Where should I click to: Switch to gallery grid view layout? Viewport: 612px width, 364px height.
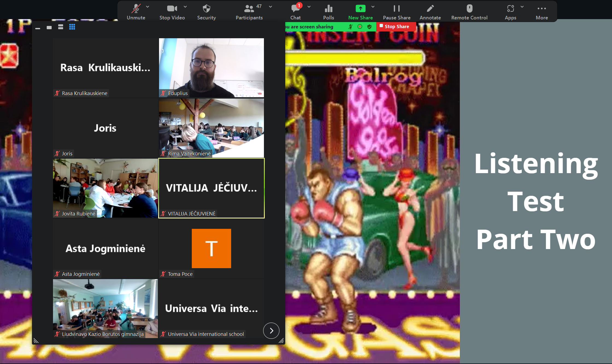72,27
